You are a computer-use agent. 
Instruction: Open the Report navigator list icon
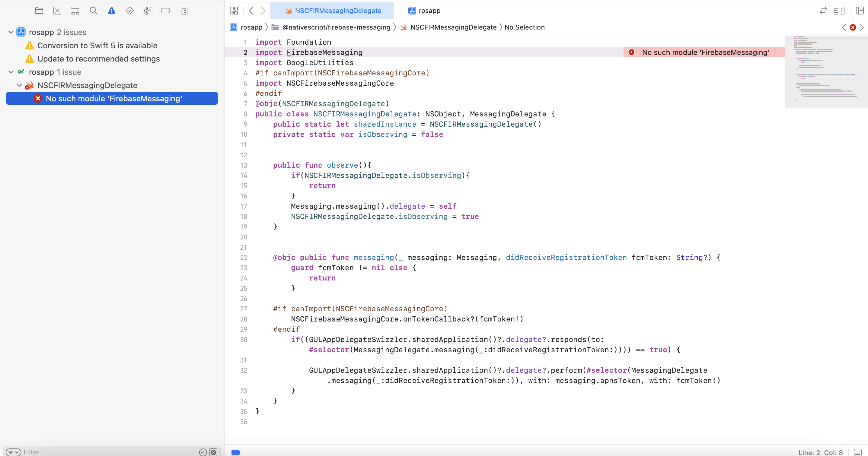(x=184, y=11)
